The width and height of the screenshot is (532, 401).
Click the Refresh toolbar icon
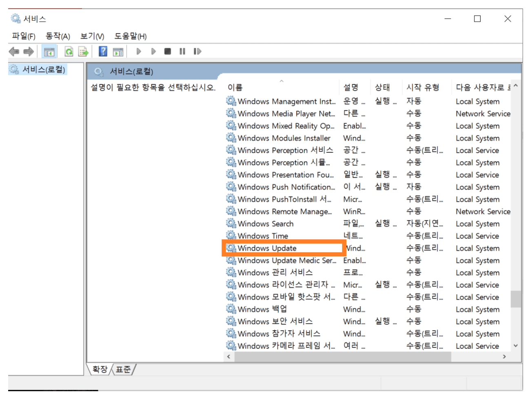(69, 51)
